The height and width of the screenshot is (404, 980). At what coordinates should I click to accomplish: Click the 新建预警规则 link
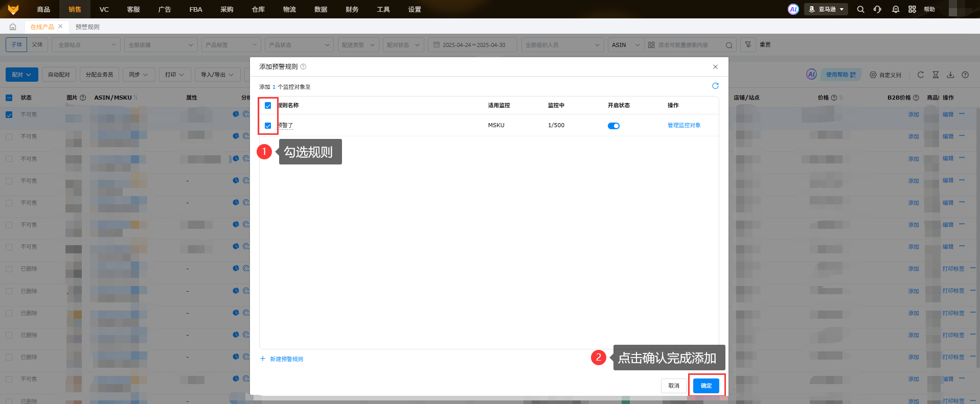pyautogui.click(x=282, y=359)
